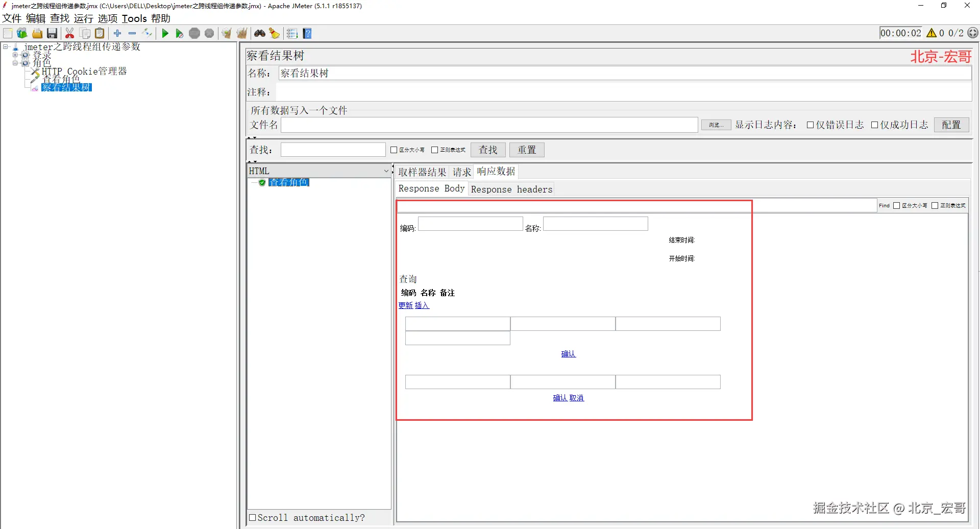Tick 区分大小写 checkbox beside the Find button

(896, 206)
